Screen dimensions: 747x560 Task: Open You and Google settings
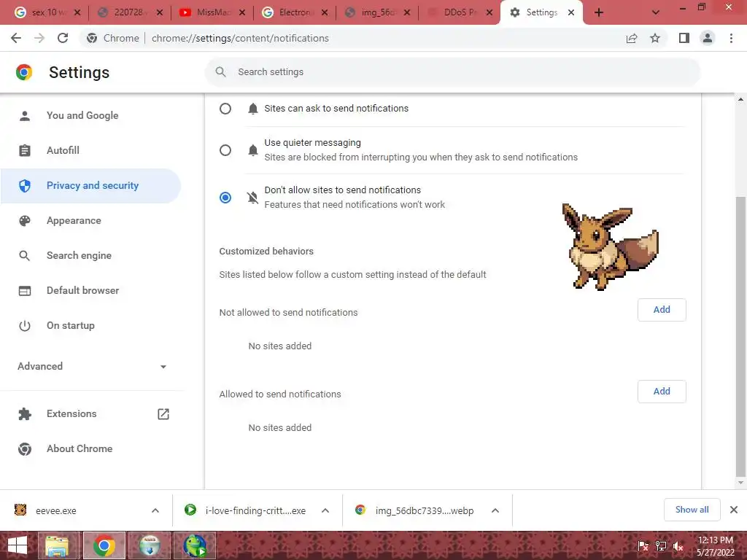[90, 115]
